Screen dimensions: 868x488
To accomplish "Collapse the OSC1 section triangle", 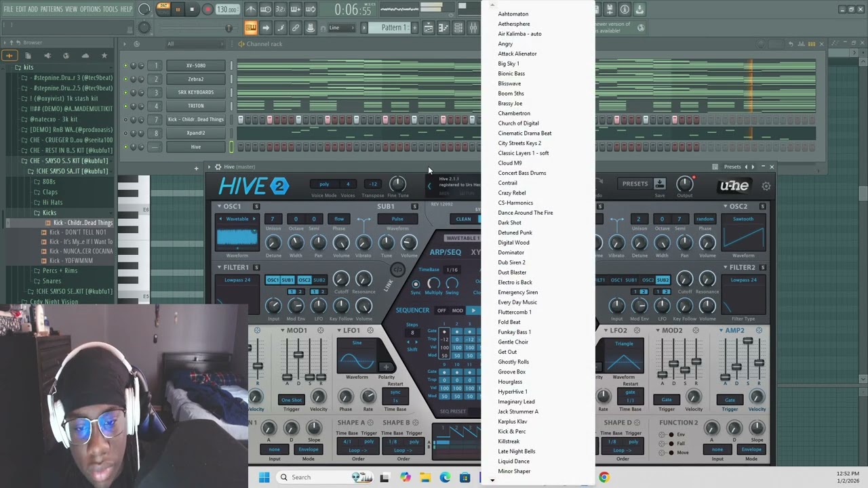I will coord(219,206).
